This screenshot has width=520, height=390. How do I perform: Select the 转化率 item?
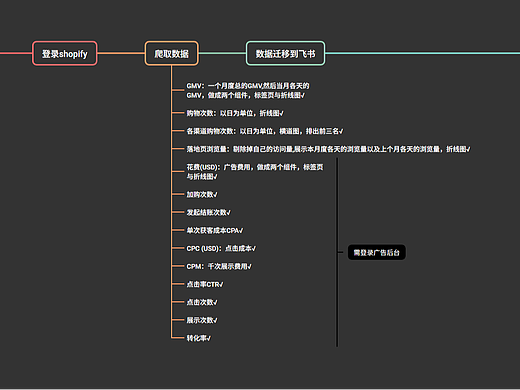pyautogui.click(x=198, y=338)
